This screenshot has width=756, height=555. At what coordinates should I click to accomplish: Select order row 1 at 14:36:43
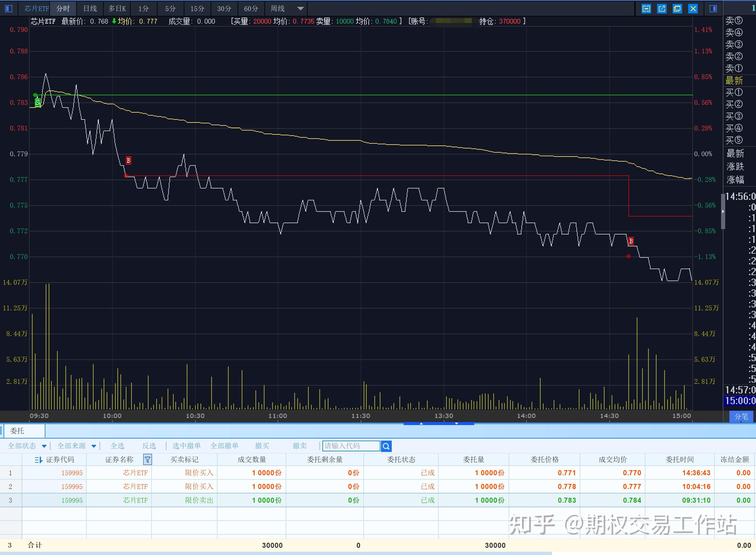click(x=378, y=473)
